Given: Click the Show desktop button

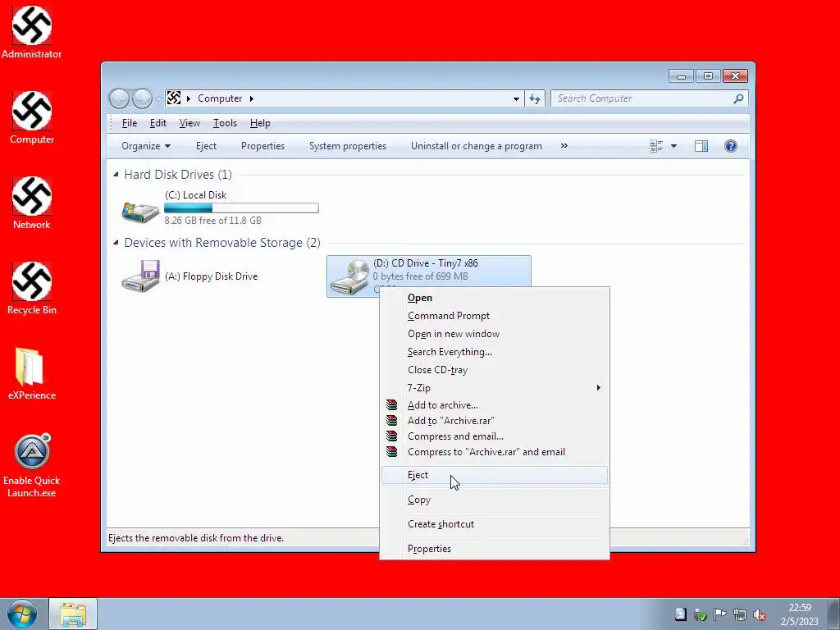Looking at the screenshot, I should pos(834,614).
